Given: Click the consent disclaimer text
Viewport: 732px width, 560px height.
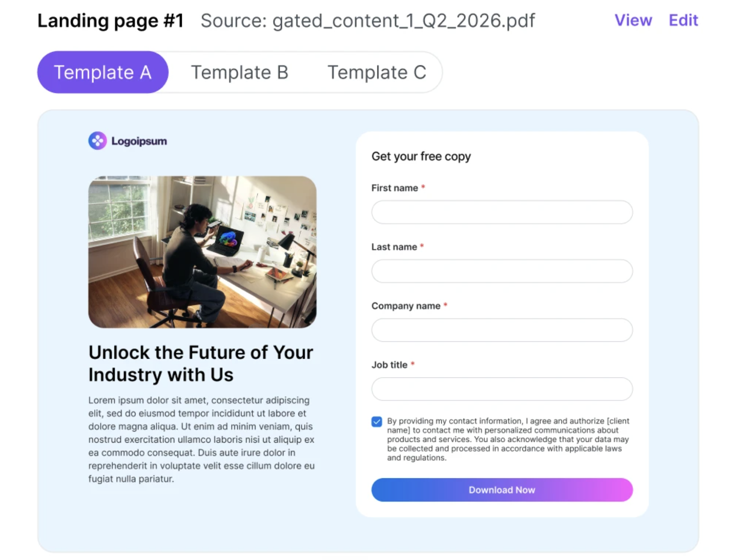Looking at the screenshot, I should pyautogui.click(x=508, y=439).
